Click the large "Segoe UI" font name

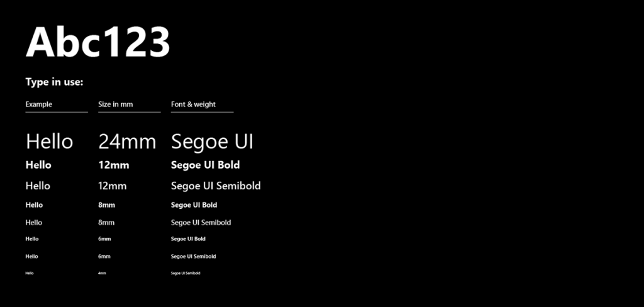(x=212, y=142)
